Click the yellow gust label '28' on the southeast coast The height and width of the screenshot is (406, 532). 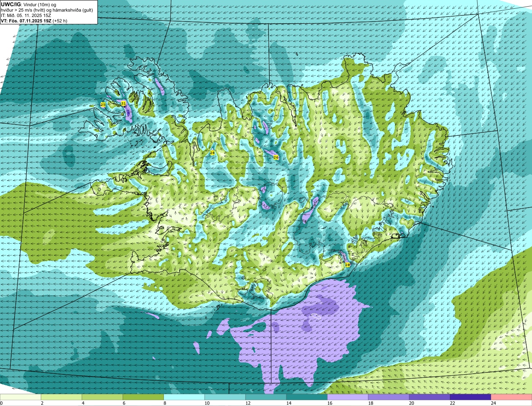tap(347, 264)
